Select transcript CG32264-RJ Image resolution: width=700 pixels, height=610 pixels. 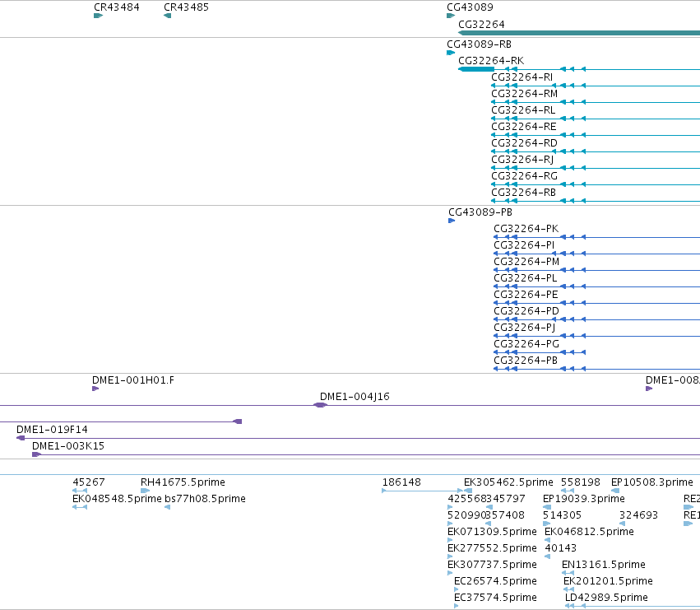click(522, 160)
